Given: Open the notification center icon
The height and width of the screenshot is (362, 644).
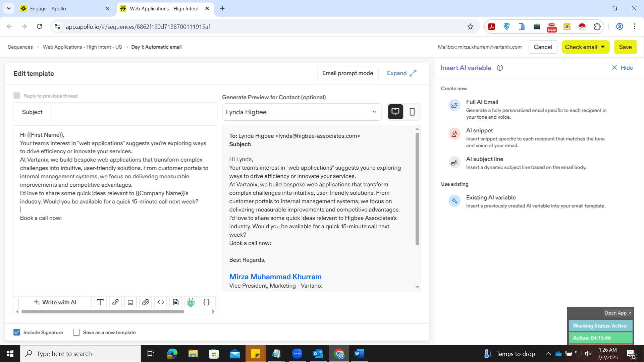Looking at the screenshot, I should click(631, 354).
